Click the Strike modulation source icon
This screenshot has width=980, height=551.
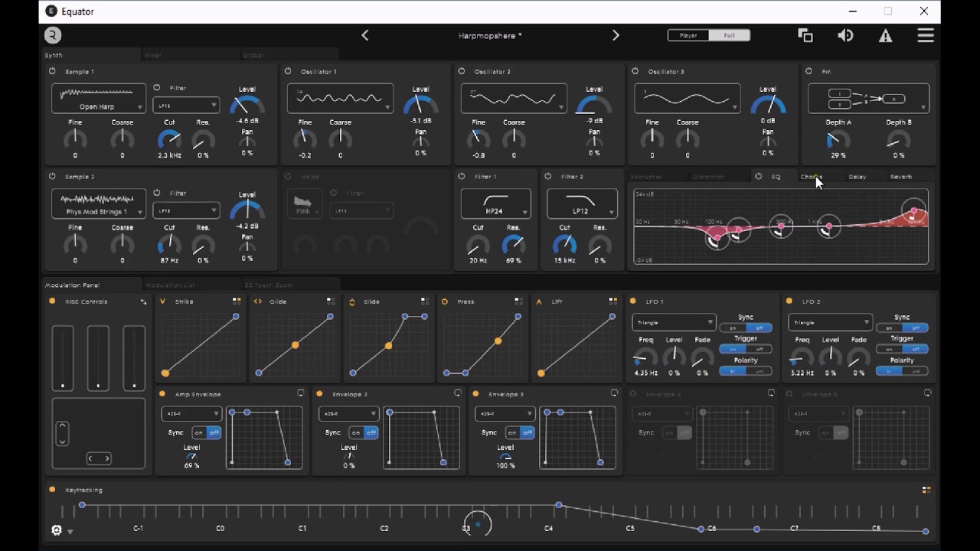[163, 302]
